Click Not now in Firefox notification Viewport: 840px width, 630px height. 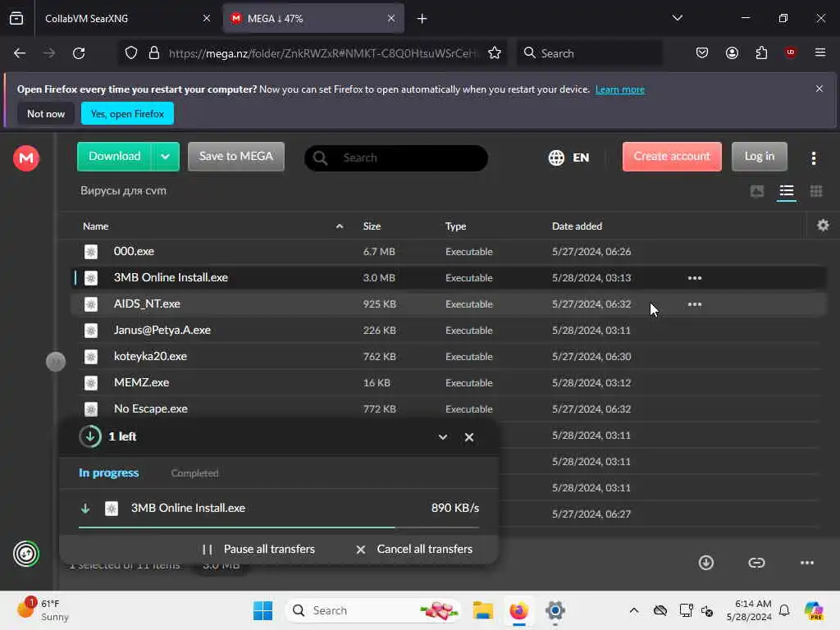46,113
